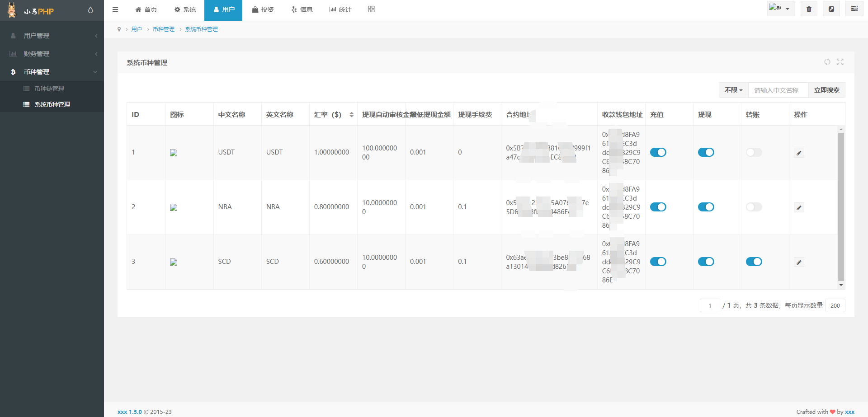Screen dimensions: 868x417
Task: Click the 立即搜索 search button
Action: coord(826,90)
